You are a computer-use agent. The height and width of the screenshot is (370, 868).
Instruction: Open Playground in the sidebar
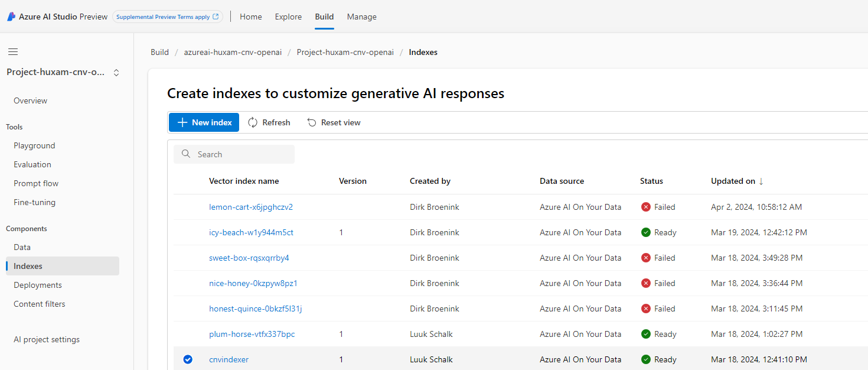(34, 145)
